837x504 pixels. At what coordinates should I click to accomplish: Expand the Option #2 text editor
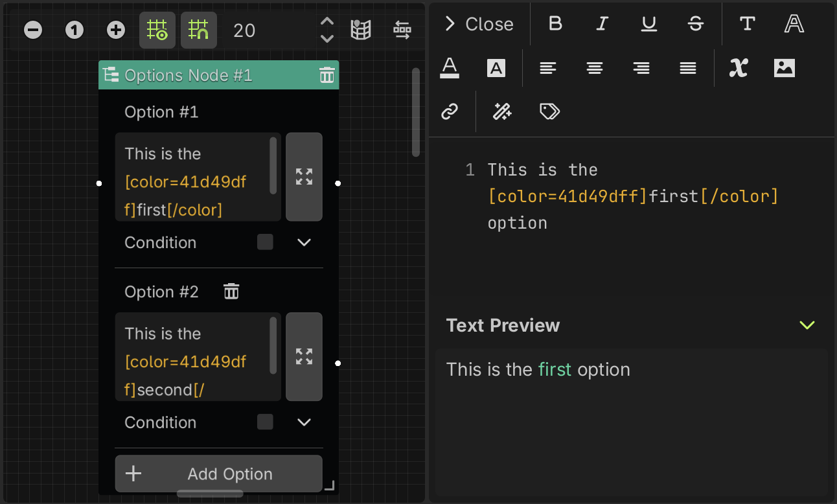304,357
